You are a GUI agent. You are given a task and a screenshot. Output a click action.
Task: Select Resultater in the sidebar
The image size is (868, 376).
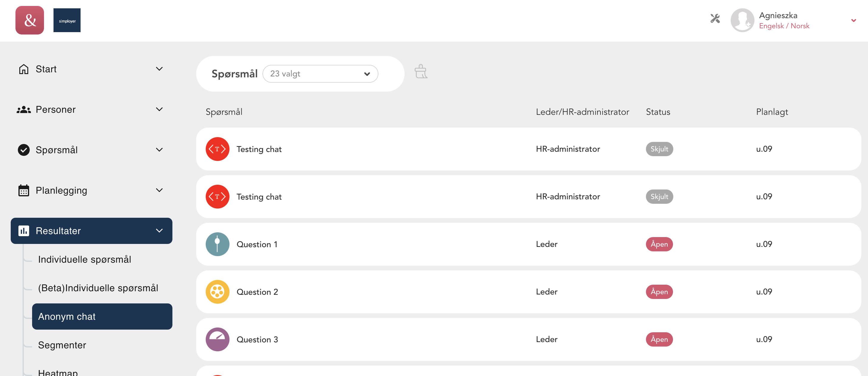click(91, 231)
